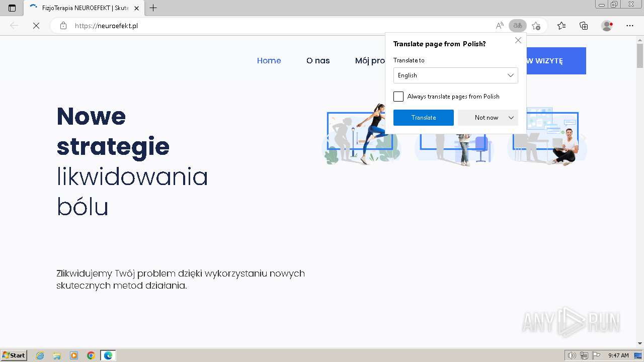Click the browser back arrow
Viewport: 644px width, 362px height.
pyautogui.click(x=15, y=26)
